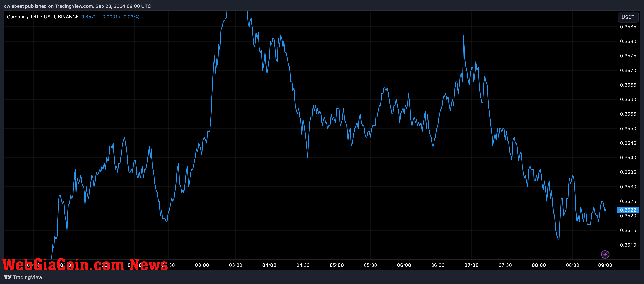Viewport: 644px width, 284px height.
Task: Click the 0.3585 price axis label
Action: 628,27
